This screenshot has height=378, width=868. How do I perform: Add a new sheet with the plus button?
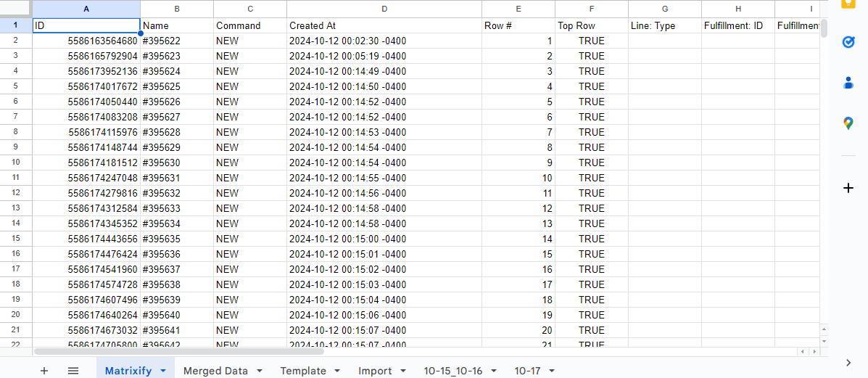tap(44, 371)
